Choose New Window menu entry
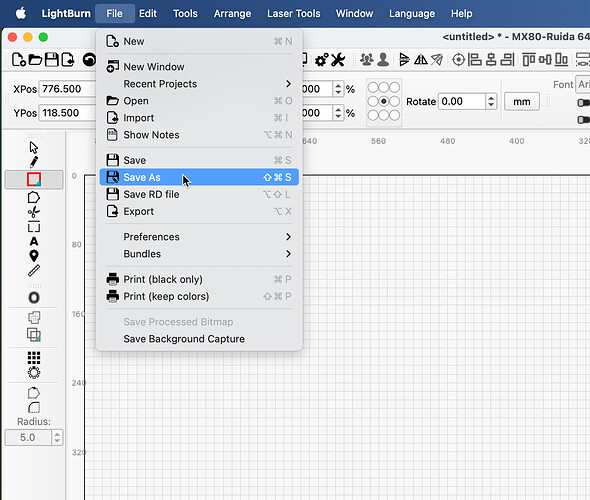This screenshot has width=590, height=500. pos(199,67)
